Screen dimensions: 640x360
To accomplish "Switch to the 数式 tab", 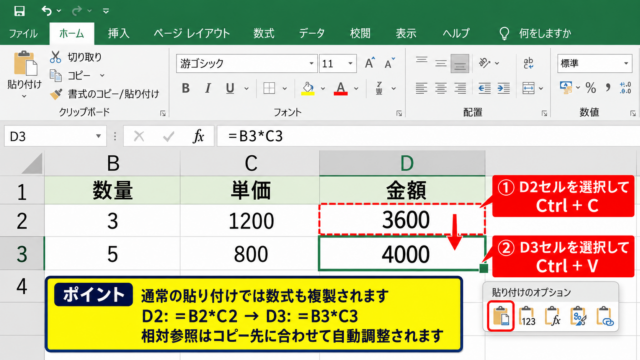I will 264,33.
